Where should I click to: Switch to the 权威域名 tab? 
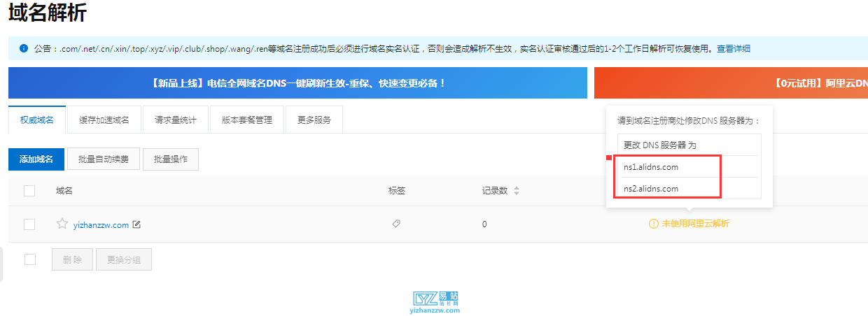tap(37, 120)
